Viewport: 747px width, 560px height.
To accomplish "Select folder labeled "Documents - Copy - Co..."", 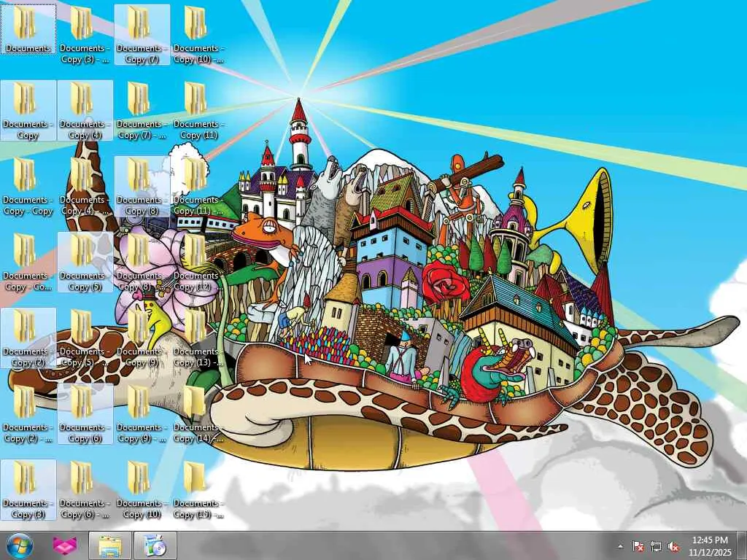I will pyautogui.click(x=28, y=262).
